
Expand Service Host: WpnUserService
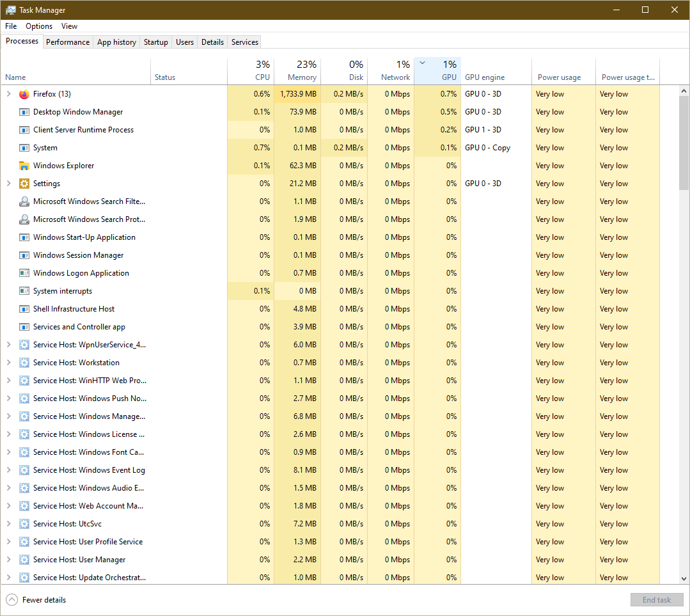[8, 345]
